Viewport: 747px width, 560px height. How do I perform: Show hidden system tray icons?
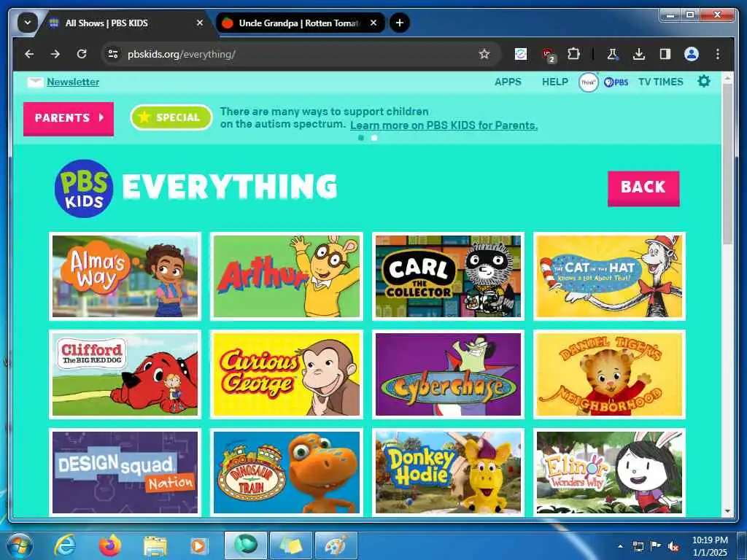pyautogui.click(x=620, y=546)
